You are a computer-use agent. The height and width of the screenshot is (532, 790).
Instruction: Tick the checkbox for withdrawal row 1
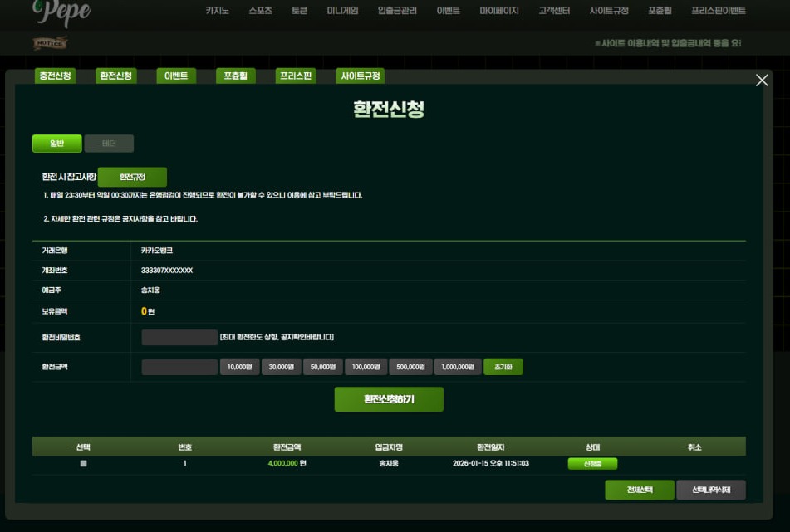point(83,464)
